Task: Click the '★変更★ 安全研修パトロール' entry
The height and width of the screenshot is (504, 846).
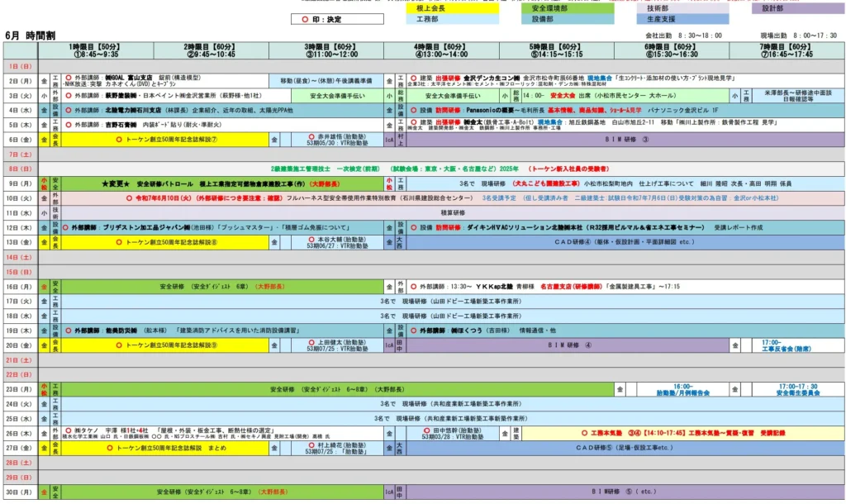Action: click(222, 183)
